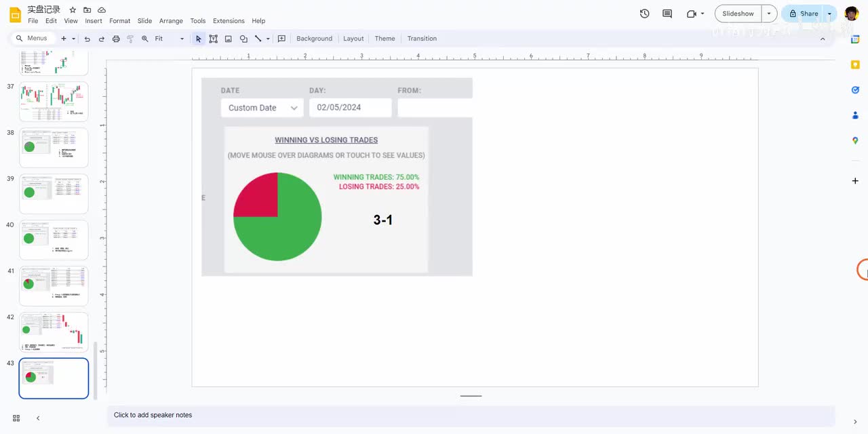Open the Slide menu
Screen dimensions: 868x434
coord(144,21)
